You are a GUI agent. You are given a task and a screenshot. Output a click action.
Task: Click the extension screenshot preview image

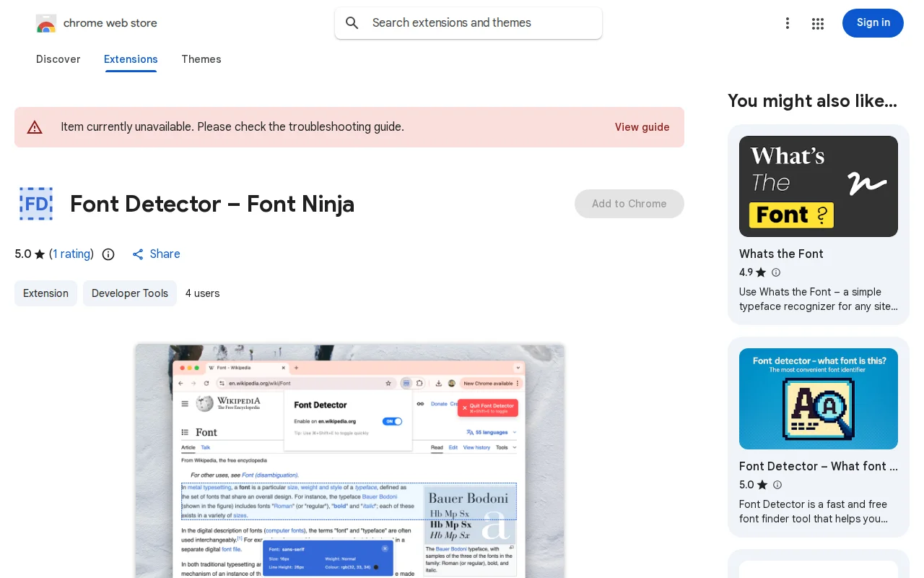tap(349, 461)
